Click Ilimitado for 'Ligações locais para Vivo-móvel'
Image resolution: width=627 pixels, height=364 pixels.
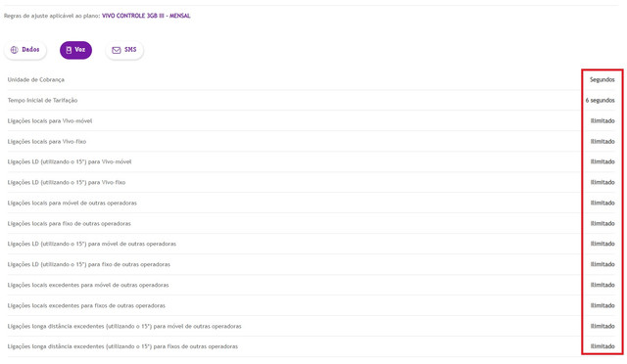click(603, 121)
